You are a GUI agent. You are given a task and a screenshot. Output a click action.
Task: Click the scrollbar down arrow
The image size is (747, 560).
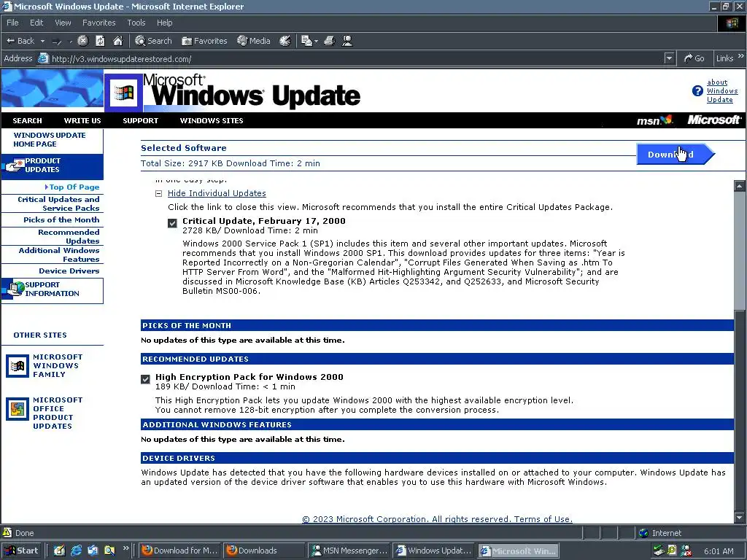pyautogui.click(x=740, y=518)
